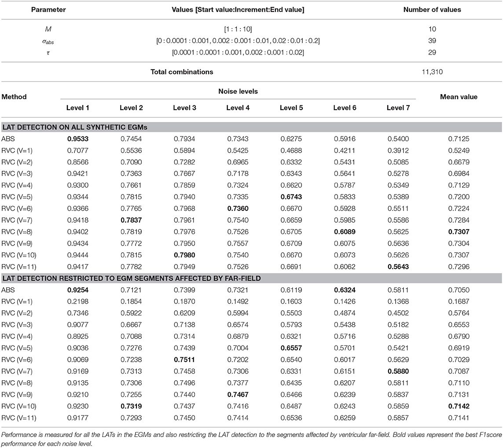This screenshot has height=448, width=503.
Task: Select the bold value "0.6324"
Action: (x=345, y=290)
